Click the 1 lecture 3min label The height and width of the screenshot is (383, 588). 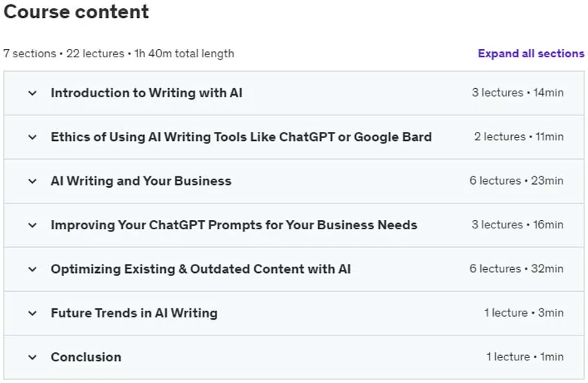pos(523,312)
